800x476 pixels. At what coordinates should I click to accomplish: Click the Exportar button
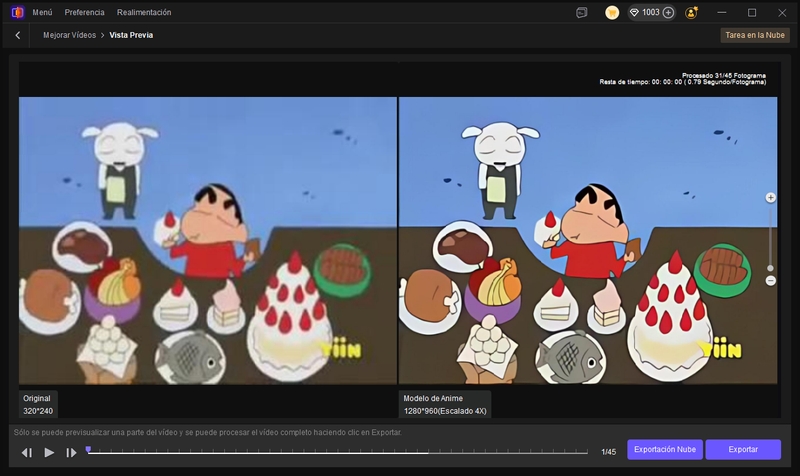(743, 449)
